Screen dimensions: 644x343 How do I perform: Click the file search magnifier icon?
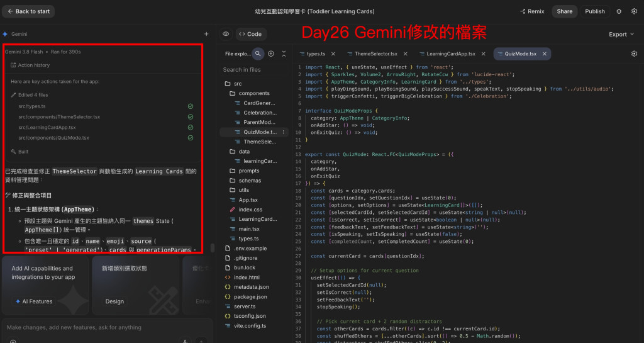point(258,54)
